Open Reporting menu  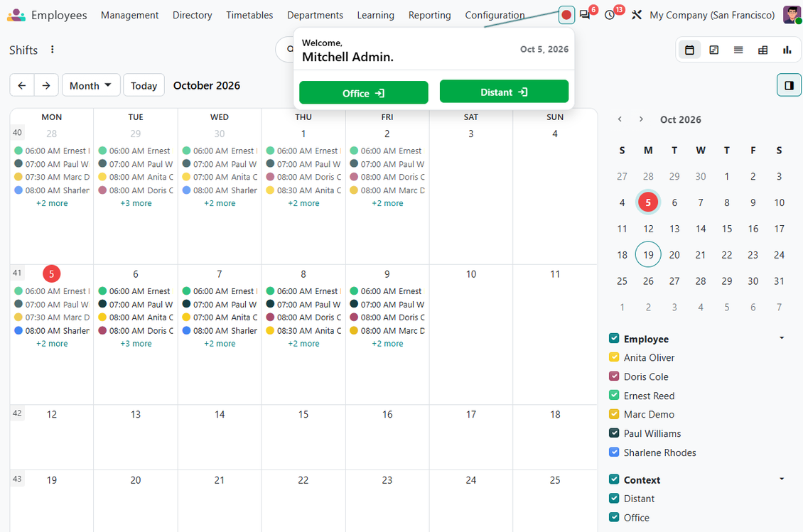tap(430, 15)
